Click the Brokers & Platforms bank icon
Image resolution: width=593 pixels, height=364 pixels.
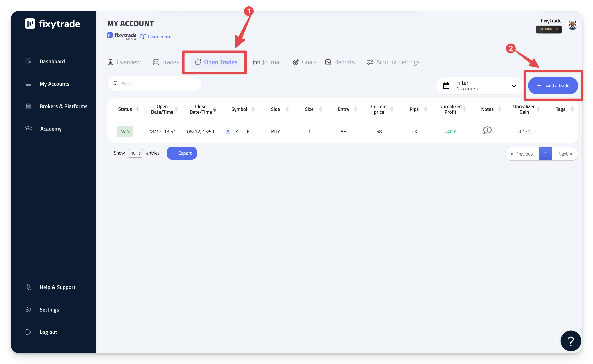(x=28, y=106)
